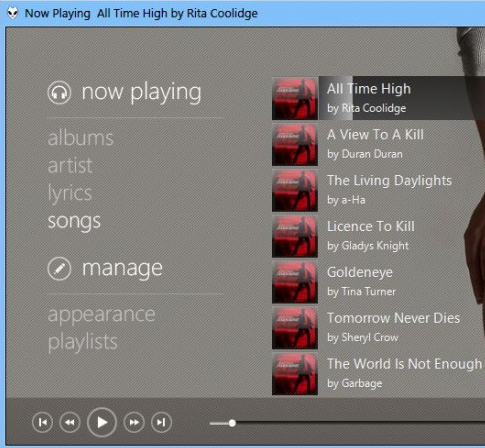Show the lyrics view
The width and height of the screenshot is (485, 448).
click(x=70, y=193)
